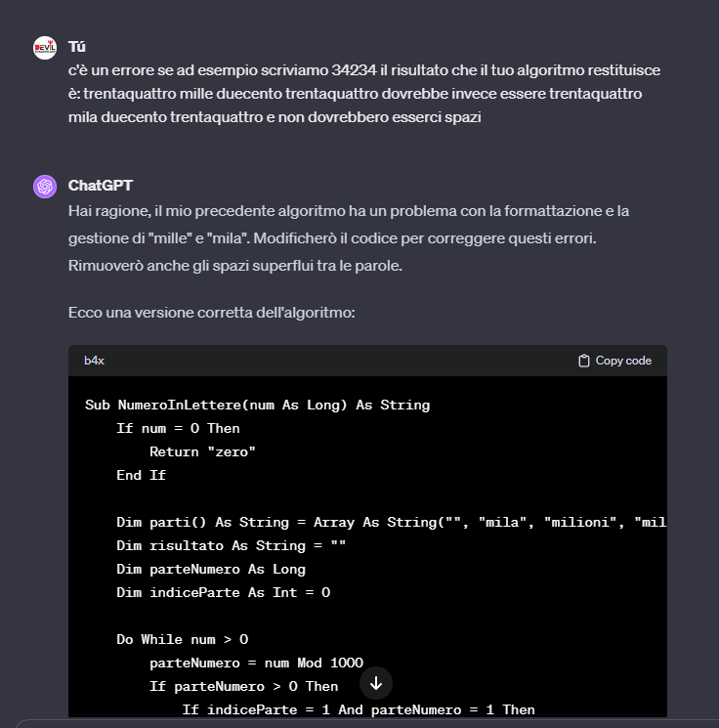The width and height of the screenshot is (719, 728).
Task: Click the "Ecco una versione corretta" sentence
Action: pos(211,313)
